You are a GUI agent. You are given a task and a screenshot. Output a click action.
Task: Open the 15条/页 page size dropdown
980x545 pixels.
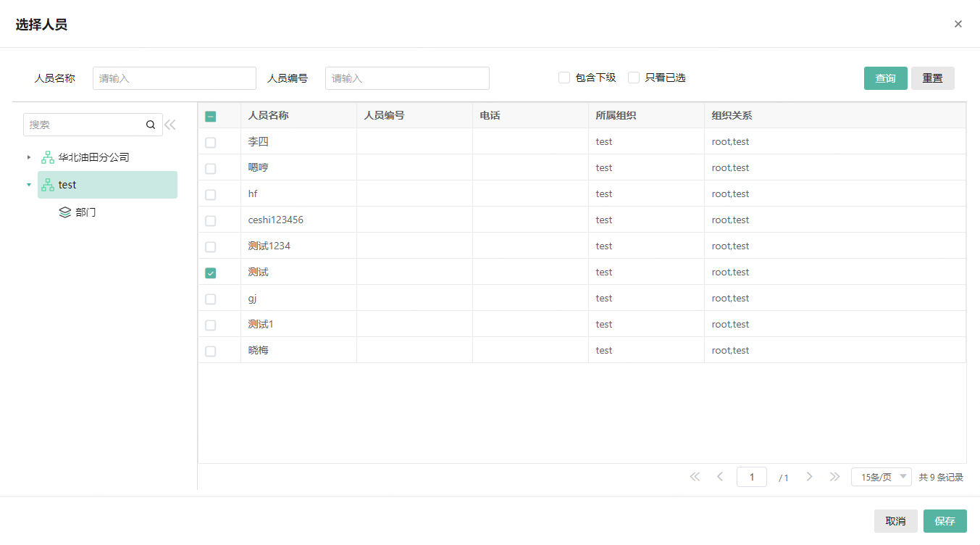point(881,476)
